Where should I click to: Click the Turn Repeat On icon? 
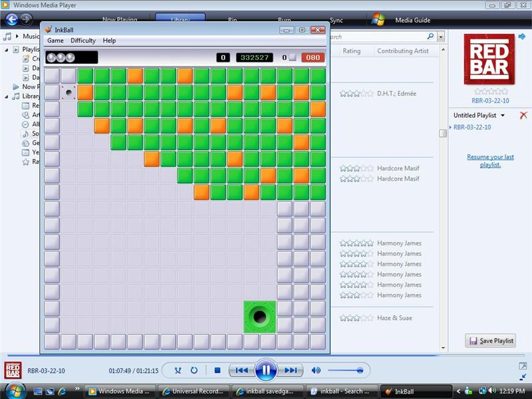pos(194,370)
